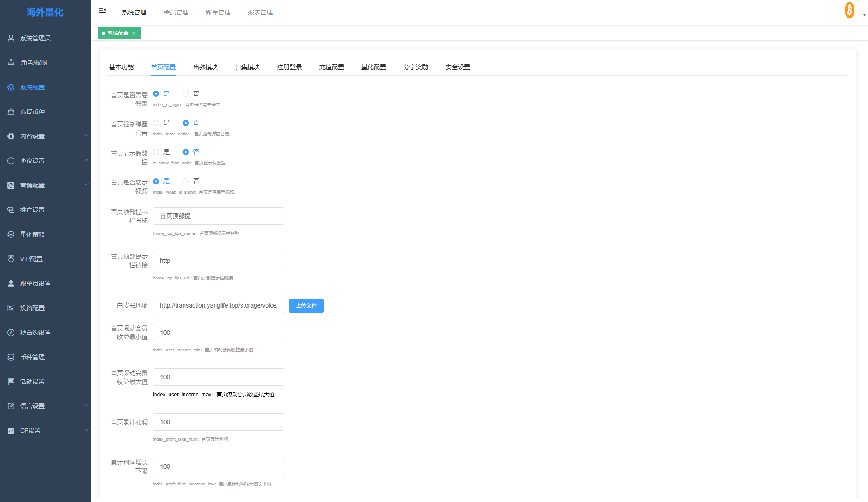Image resolution: width=868 pixels, height=502 pixels.
Task: Select the 角色/权限 hierarchy icon
Action: coord(11,63)
